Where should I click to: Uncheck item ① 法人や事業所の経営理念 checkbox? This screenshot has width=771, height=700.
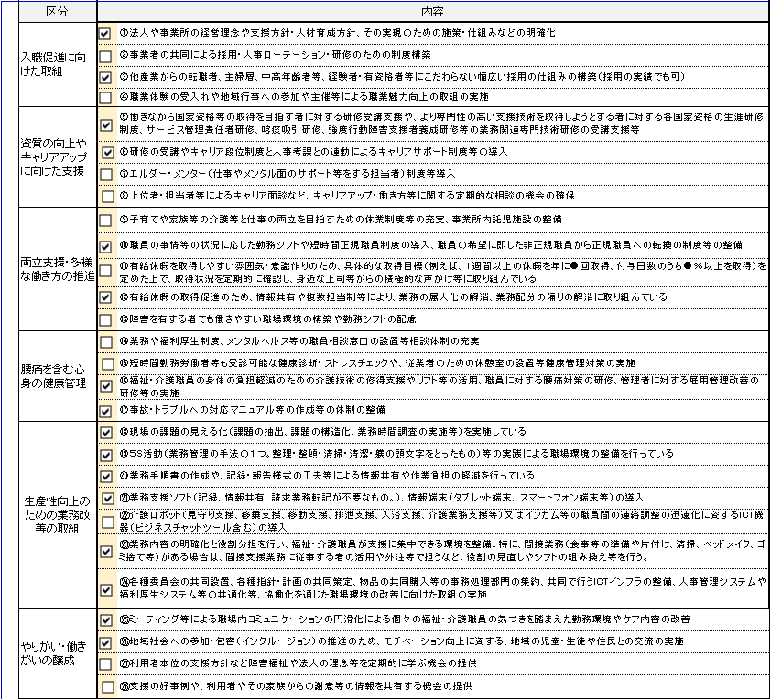[x=104, y=34]
